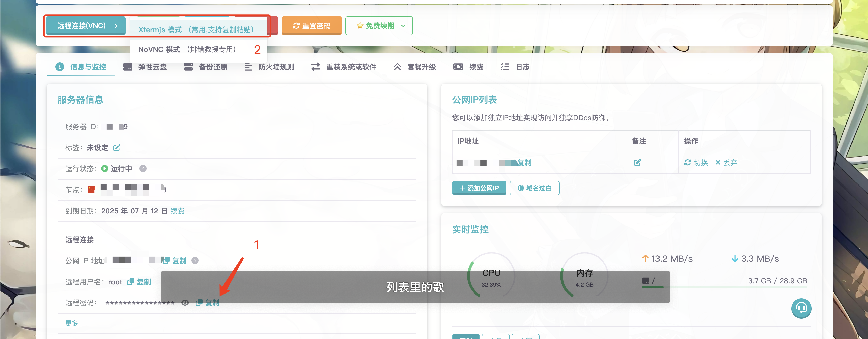The image size is (868, 339).
Task: Open the 续费 tab with banknote icon
Action: pos(468,67)
